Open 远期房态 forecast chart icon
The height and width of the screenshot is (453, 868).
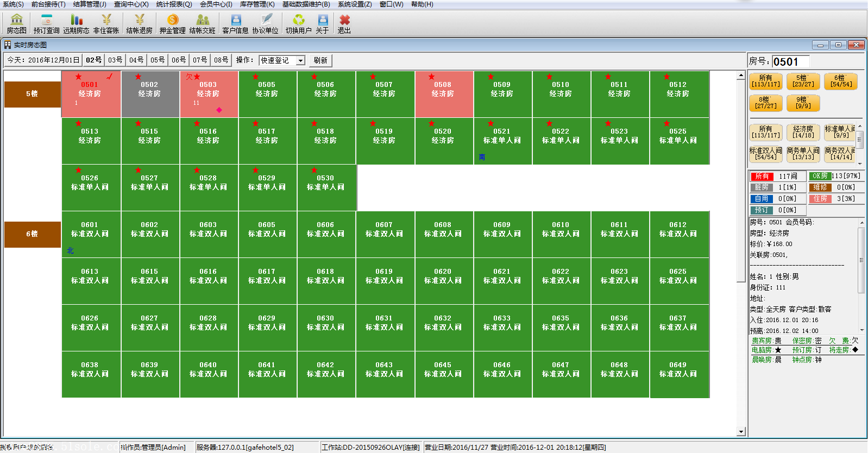click(76, 24)
